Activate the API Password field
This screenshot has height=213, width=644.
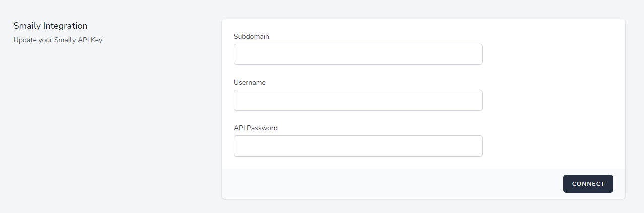[358, 146]
